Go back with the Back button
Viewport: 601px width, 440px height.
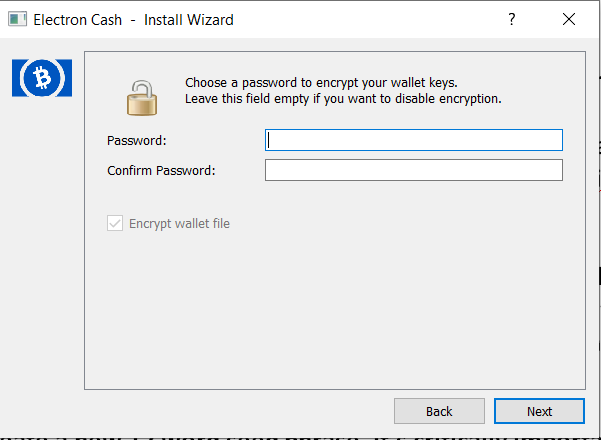(439, 411)
